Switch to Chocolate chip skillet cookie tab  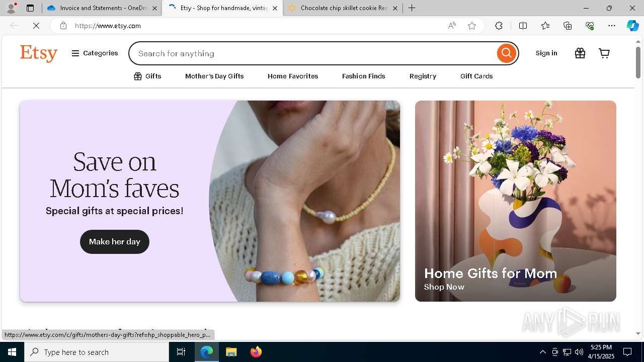tap(344, 8)
